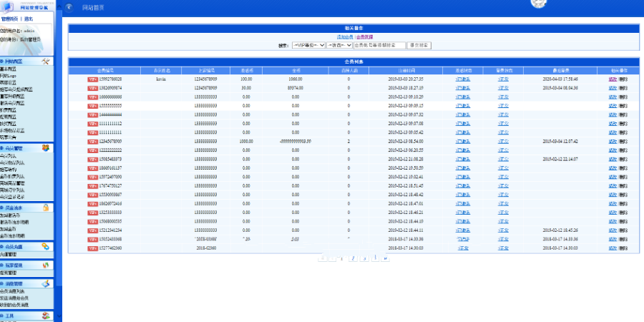Open the VIP等级 dropdown in the search bar
The width and height of the screenshot is (644, 322).
309,44
